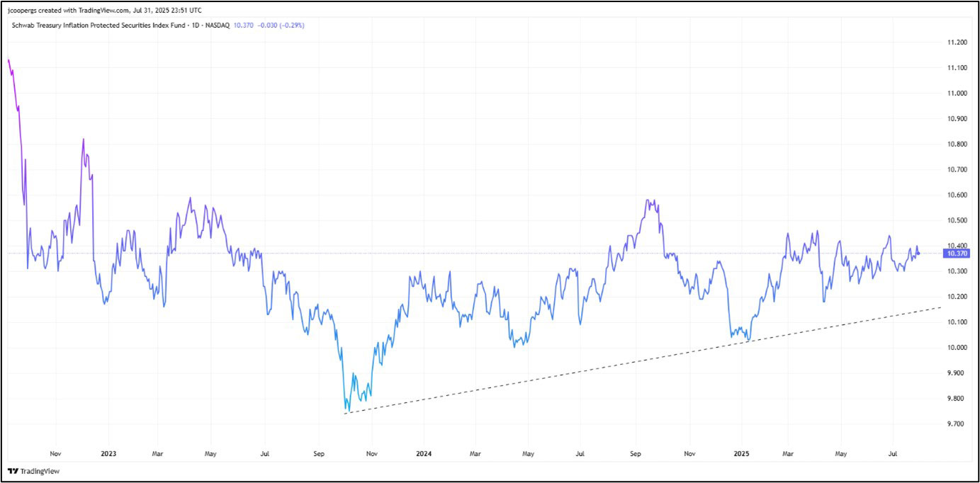Click the 2025 year label on time axis
The width and height of the screenshot is (980, 483).
[741, 453]
